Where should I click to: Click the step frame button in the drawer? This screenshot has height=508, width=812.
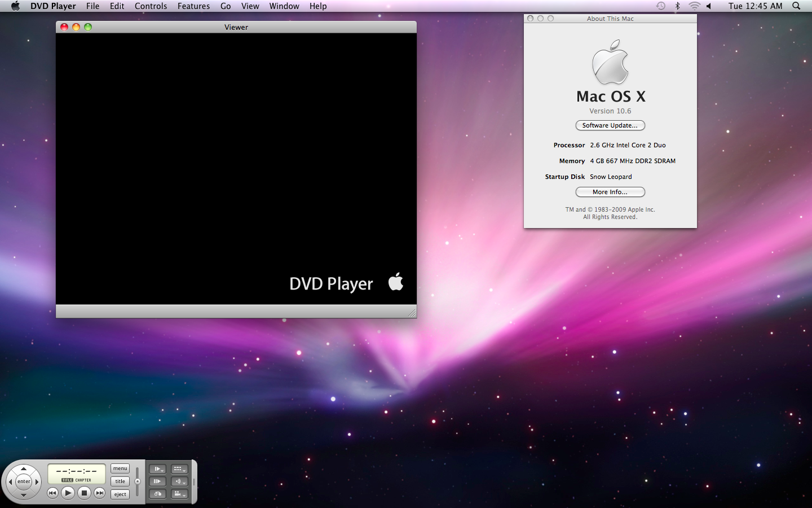point(157,481)
